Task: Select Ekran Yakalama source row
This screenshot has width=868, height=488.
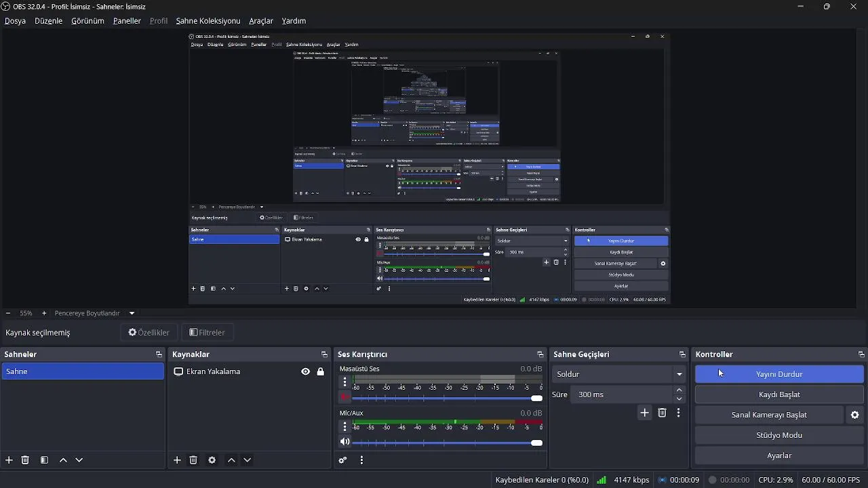Action: point(248,371)
